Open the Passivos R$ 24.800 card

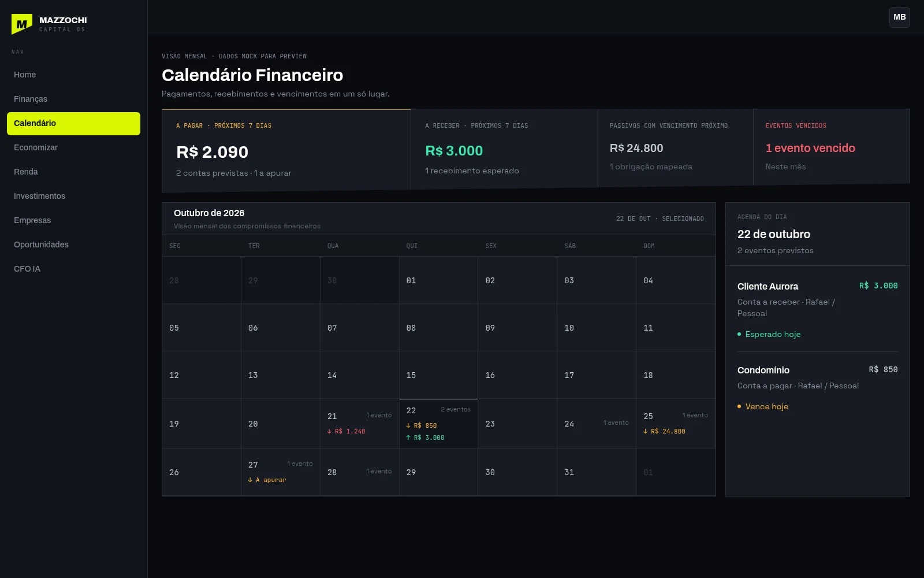coord(676,148)
